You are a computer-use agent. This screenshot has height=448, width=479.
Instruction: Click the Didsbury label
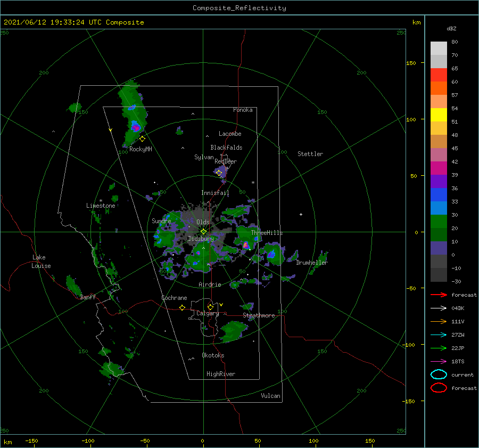coord(201,239)
